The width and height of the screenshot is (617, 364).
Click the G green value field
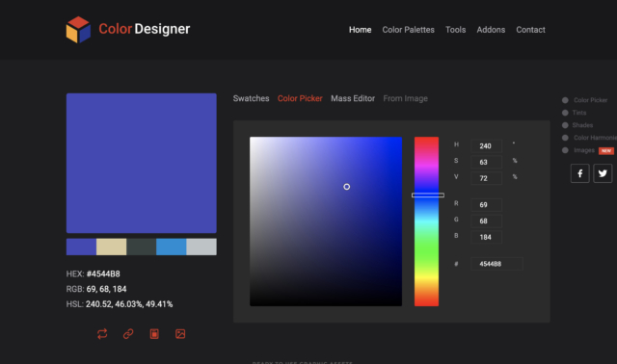[486, 221]
